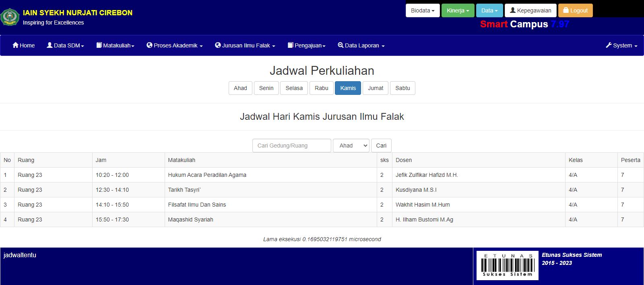Image resolution: width=644 pixels, height=285 pixels.
Task: Go to the Home page
Action: [24, 45]
